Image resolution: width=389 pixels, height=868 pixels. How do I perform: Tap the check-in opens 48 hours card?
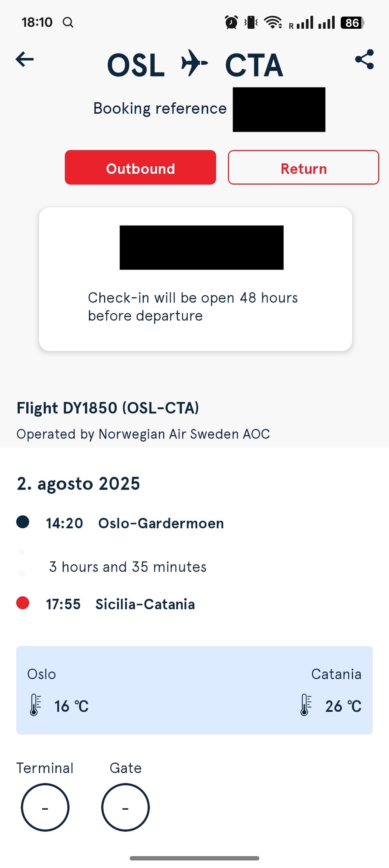pos(195,279)
